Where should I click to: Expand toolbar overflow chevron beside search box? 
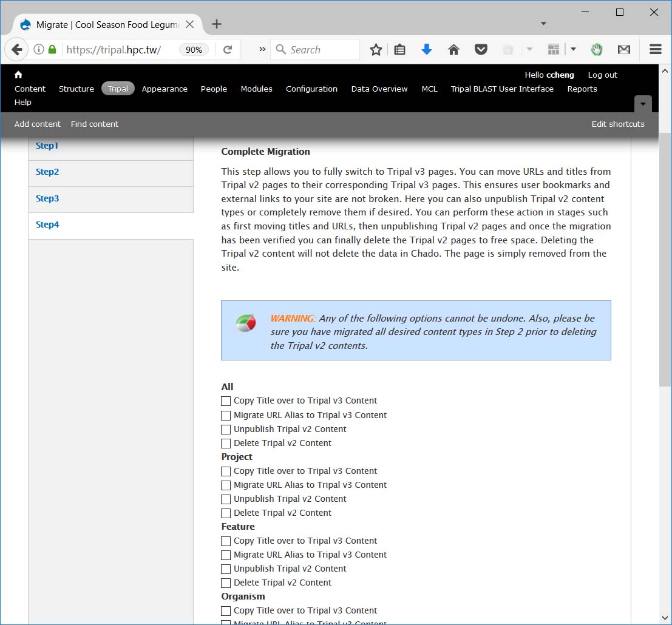[x=262, y=50]
